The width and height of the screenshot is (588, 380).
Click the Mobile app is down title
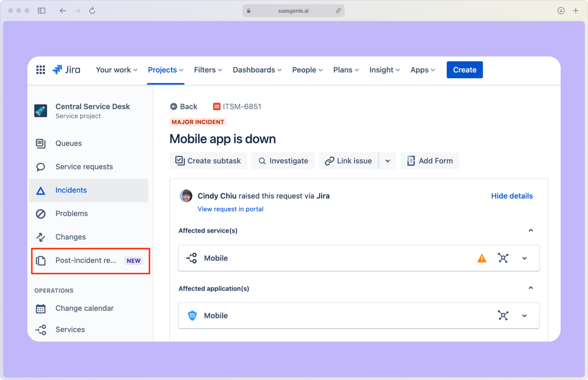point(223,139)
